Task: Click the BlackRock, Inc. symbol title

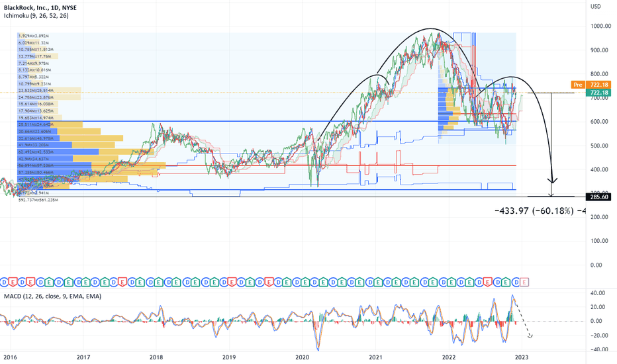Action: coord(40,7)
